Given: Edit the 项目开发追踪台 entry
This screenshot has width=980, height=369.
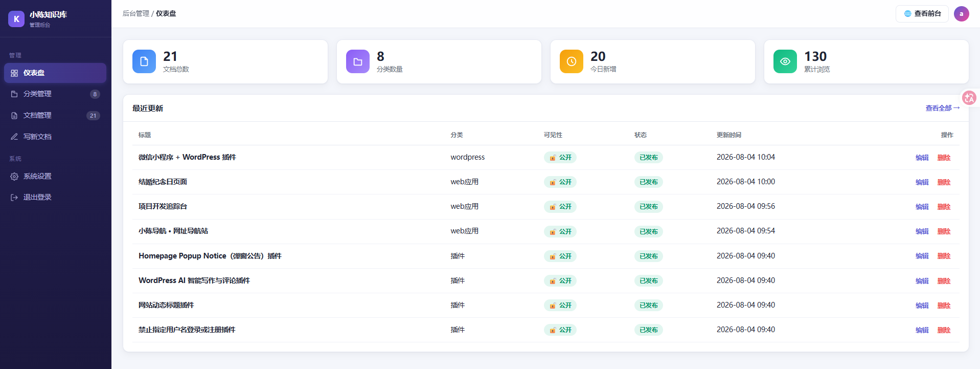Looking at the screenshot, I should (922, 207).
